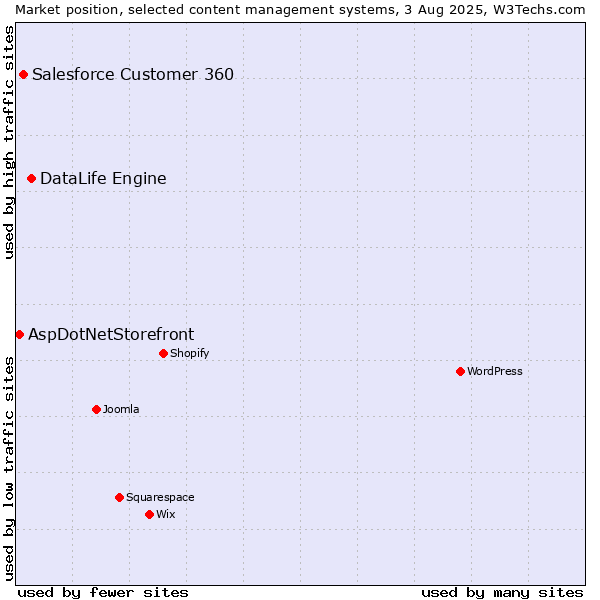Click the 'WordPress' label
Screen dimensions: 600x600
(495, 372)
